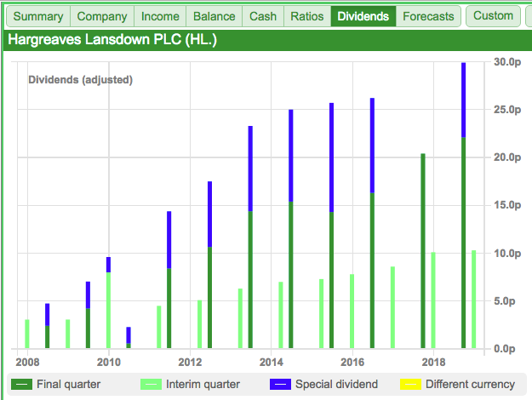The width and height of the screenshot is (532, 400).
Task: Select the Dividends tab
Action: [x=363, y=16]
